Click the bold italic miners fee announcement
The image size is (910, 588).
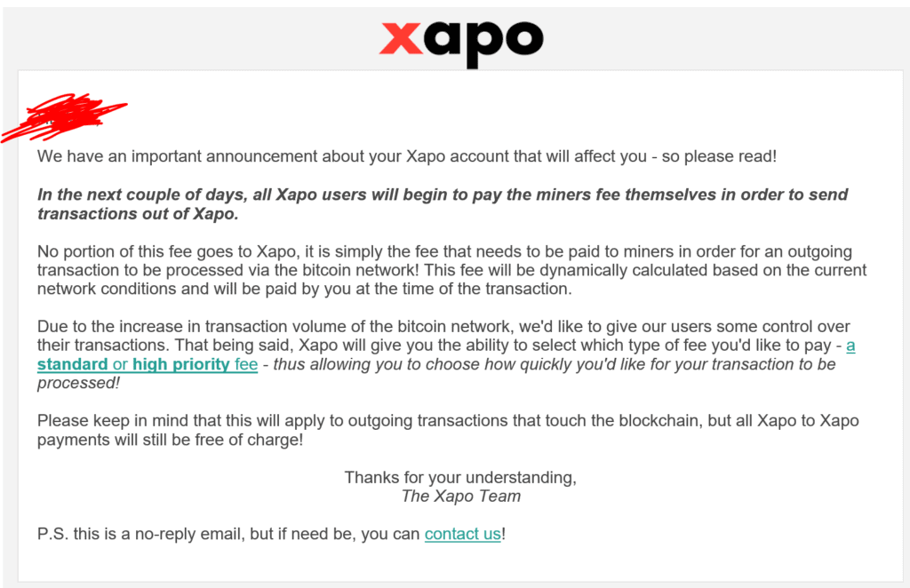click(443, 204)
